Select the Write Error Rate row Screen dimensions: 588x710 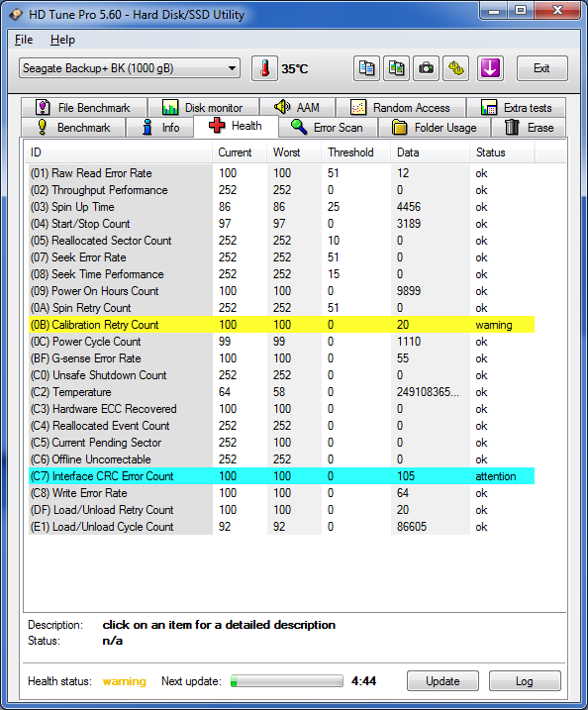281,493
